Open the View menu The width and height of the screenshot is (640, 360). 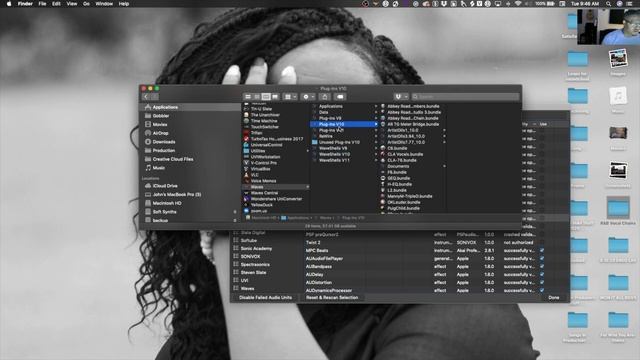71,4
